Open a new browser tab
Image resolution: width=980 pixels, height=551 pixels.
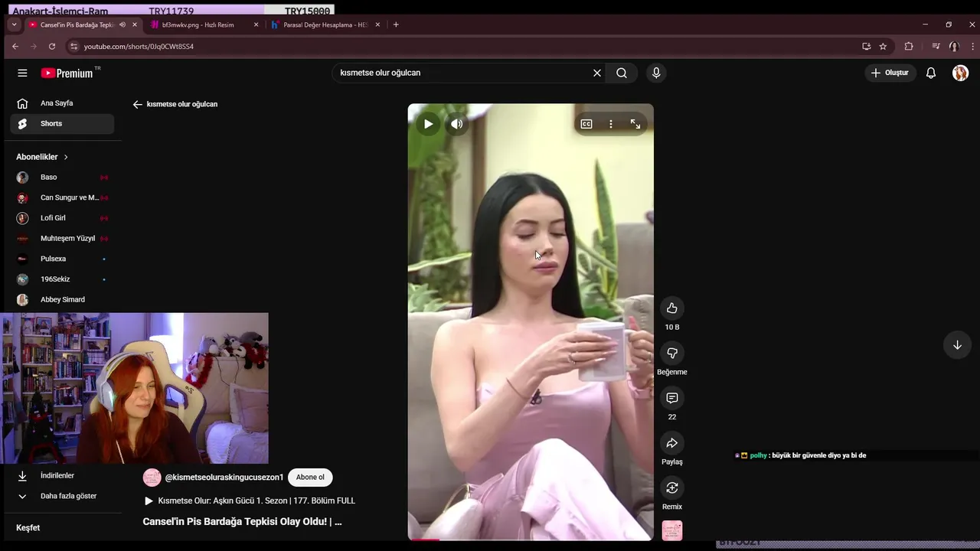point(396,24)
